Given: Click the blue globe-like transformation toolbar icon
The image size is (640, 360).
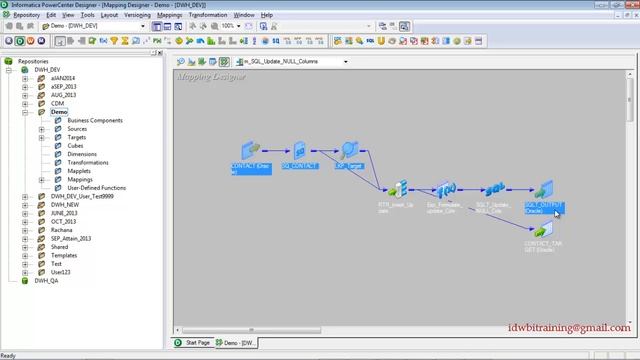Looking at the screenshot, I should click(x=265, y=41).
